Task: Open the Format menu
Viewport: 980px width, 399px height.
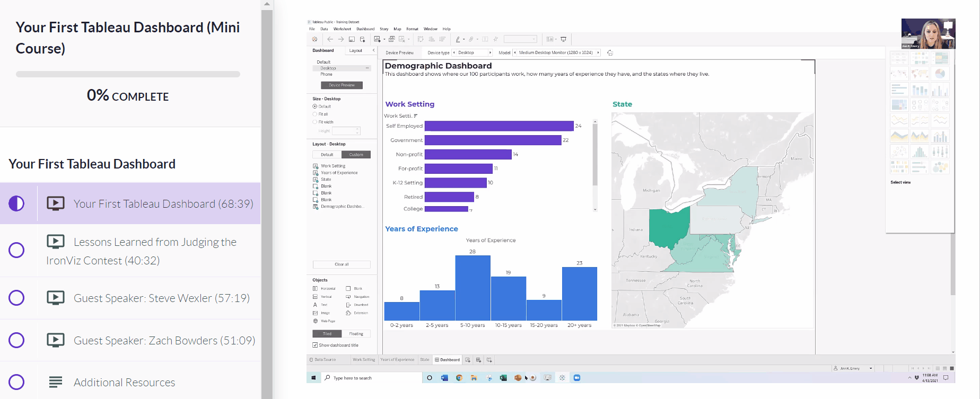Action: 412,29
